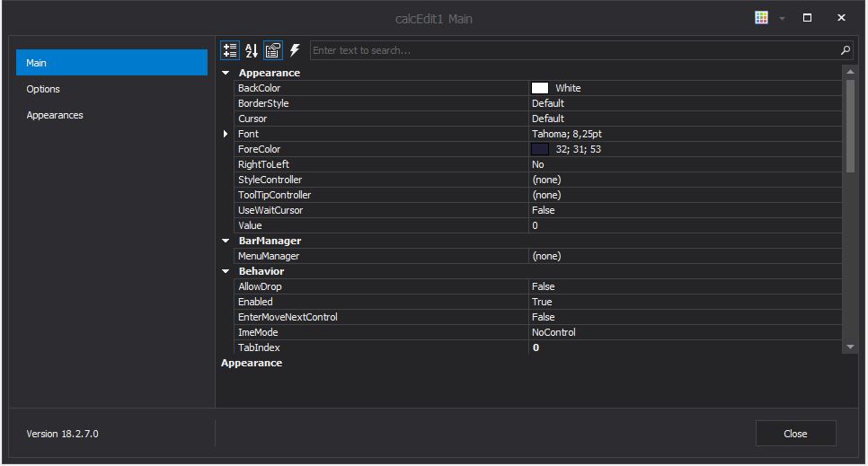Image resolution: width=868 pixels, height=466 pixels.
Task: Collapse the Appearance category
Action: click(226, 73)
